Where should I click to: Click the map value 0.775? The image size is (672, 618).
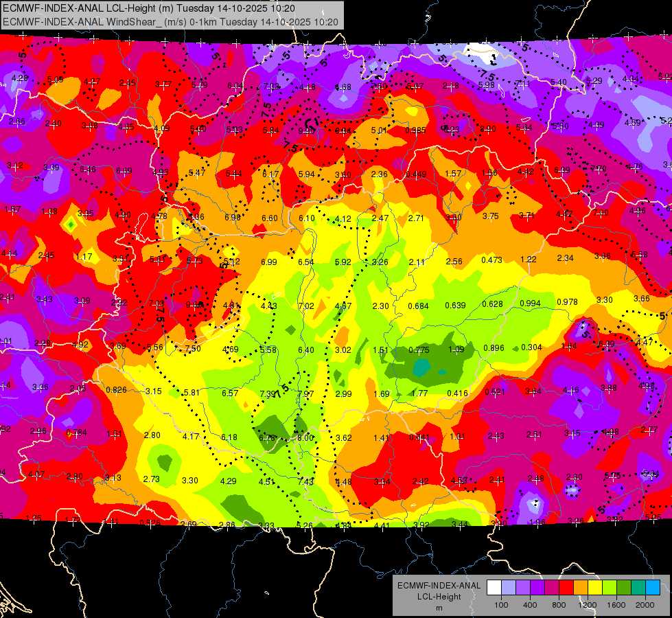coord(419,350)
